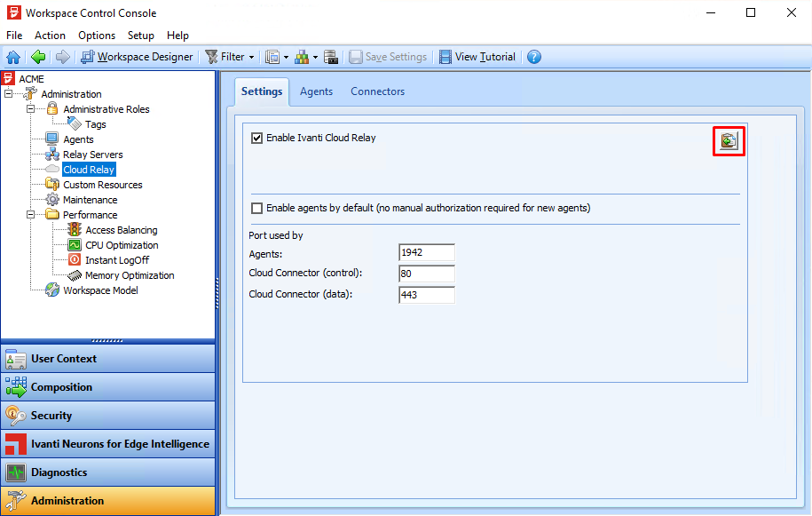The image size is (812, 516).
Task: Click the Access Balancing traffic light icon
Action: 75,230
